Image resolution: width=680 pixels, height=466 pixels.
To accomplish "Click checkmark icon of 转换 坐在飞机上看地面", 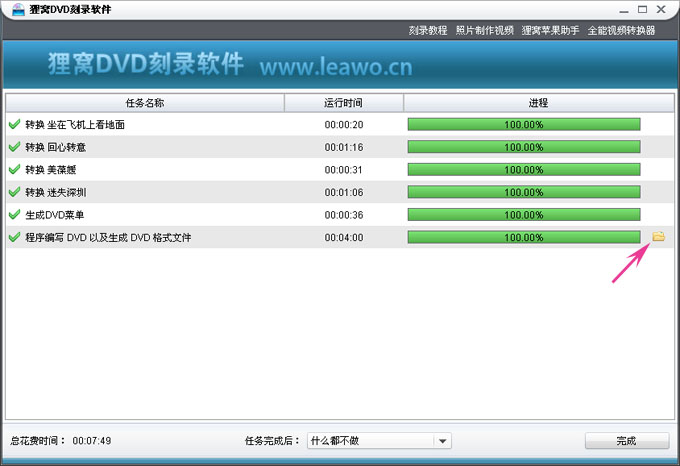I will coord(14,124).
